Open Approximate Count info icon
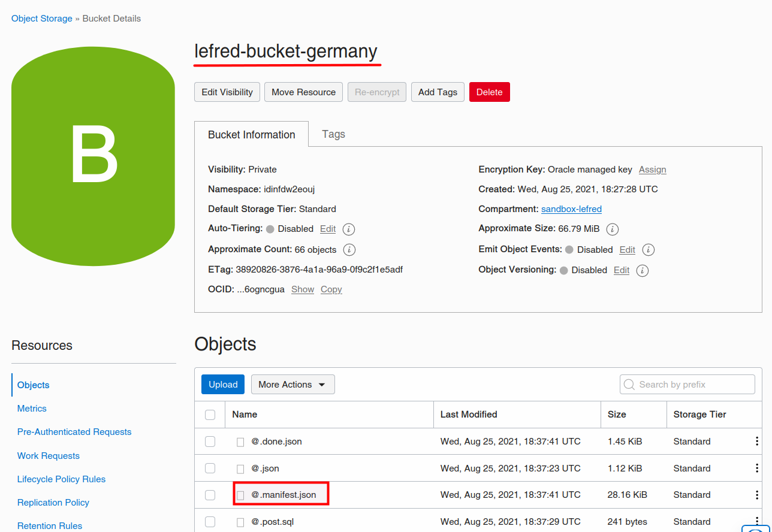Screen dimensions: 772x532 tap(349, 249)
